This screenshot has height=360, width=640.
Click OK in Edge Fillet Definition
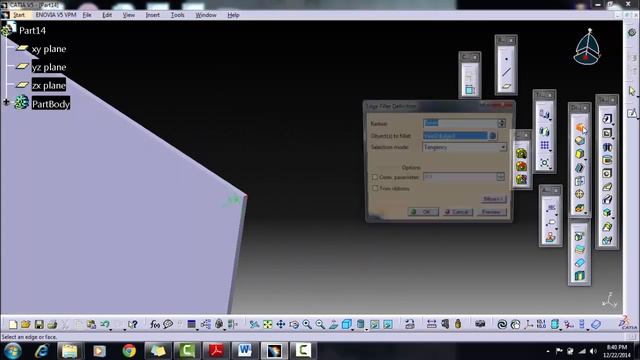[x=423, y=212]
